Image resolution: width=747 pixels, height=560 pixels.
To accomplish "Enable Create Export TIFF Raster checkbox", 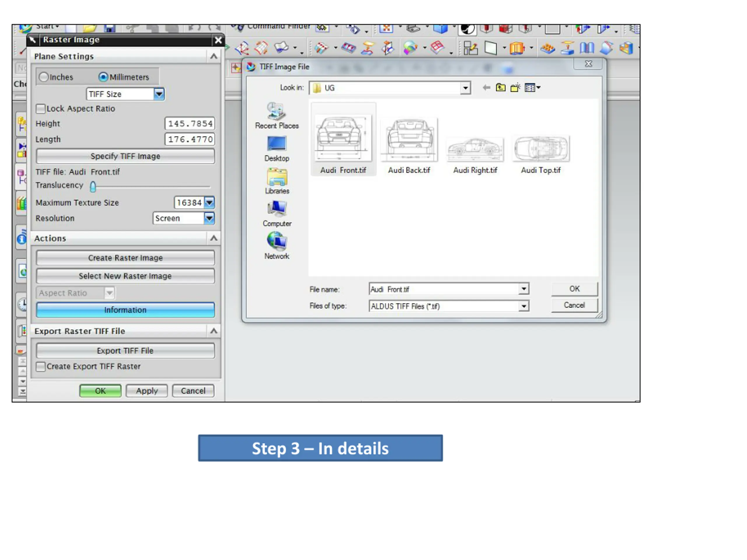I will point(41,367).
